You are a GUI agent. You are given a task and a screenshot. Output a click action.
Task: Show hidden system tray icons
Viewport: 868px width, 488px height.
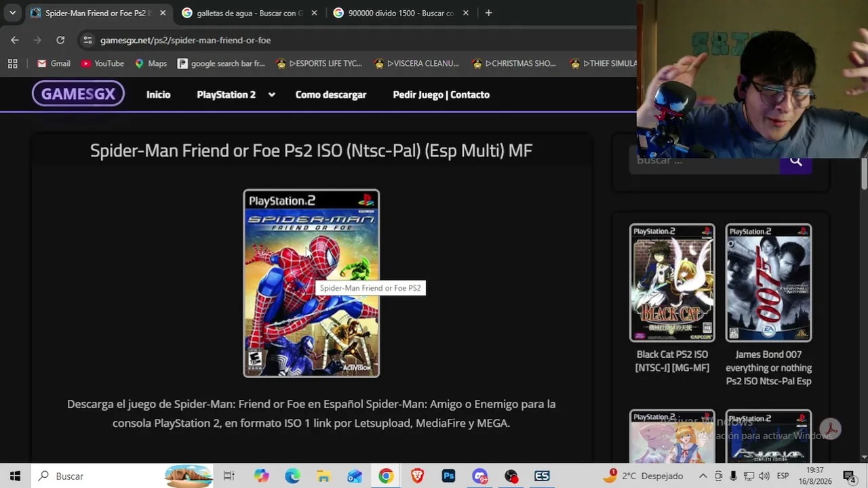(703, 476)
